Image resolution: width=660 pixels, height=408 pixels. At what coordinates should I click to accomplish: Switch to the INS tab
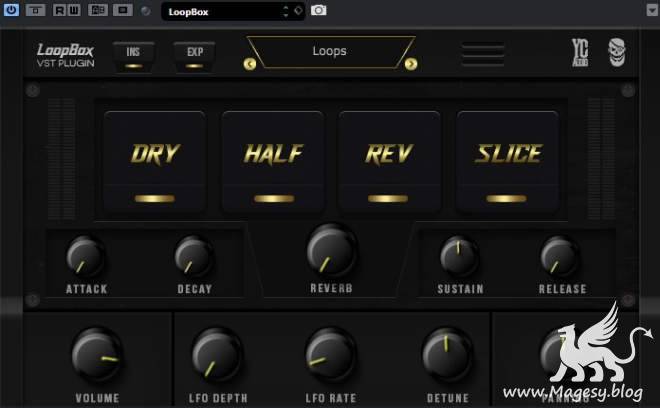(133, 54)
